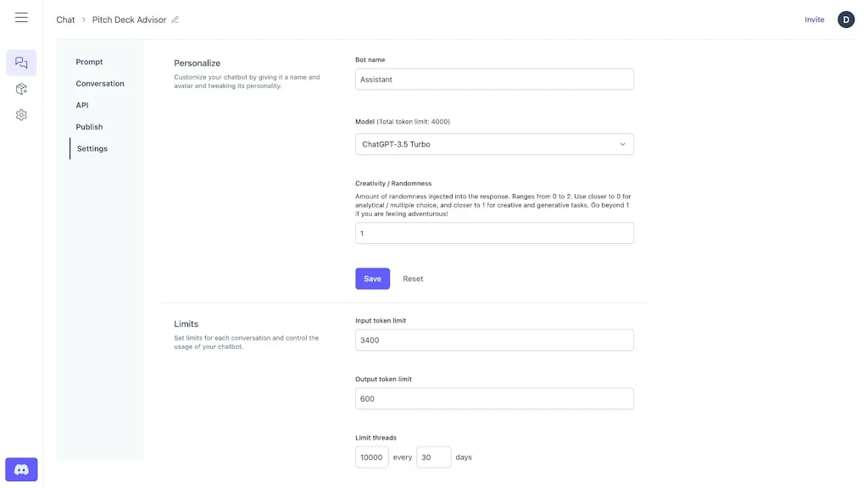
Task: Click the Invite link
Action: click(x=814, y=19)
